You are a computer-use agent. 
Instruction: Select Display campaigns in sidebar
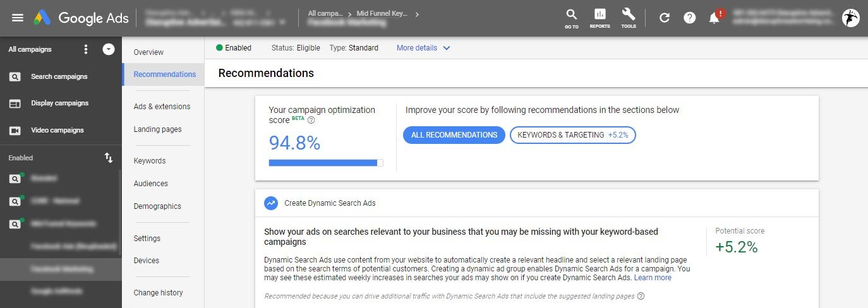click(60, 103)
